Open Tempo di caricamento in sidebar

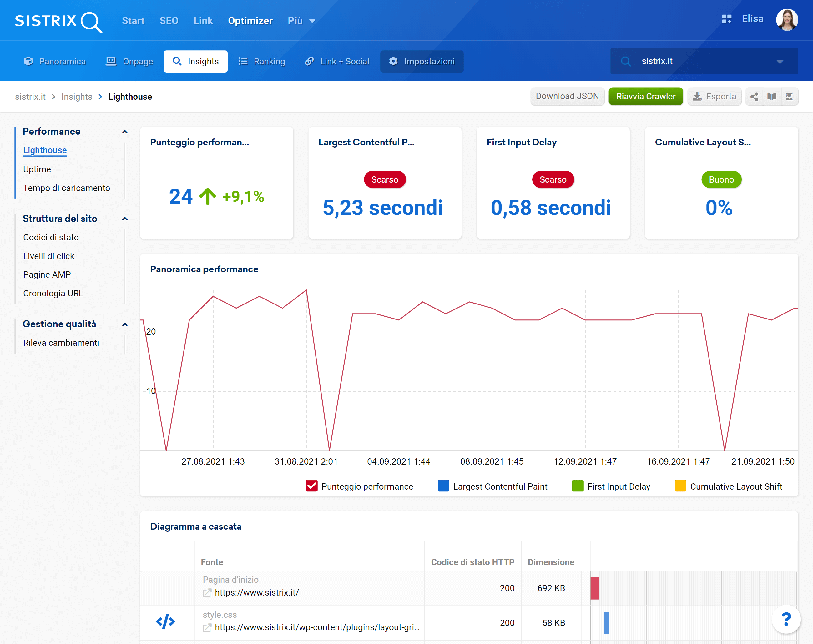coord(66,188)
